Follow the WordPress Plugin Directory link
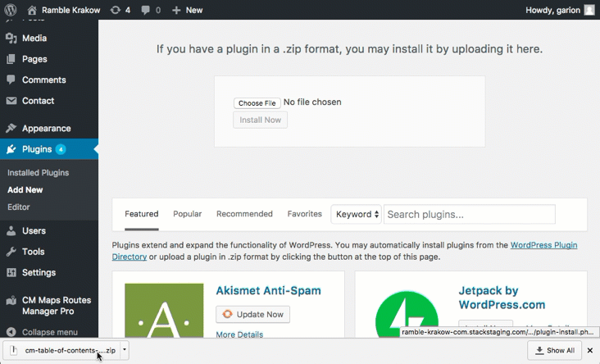Viewport: 600px width, 364px height. 543,245
